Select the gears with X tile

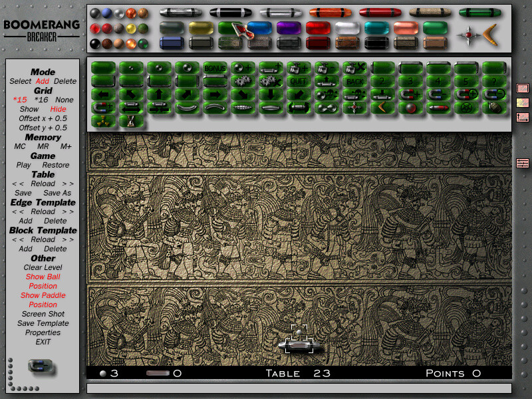click(x=271, y=81)
